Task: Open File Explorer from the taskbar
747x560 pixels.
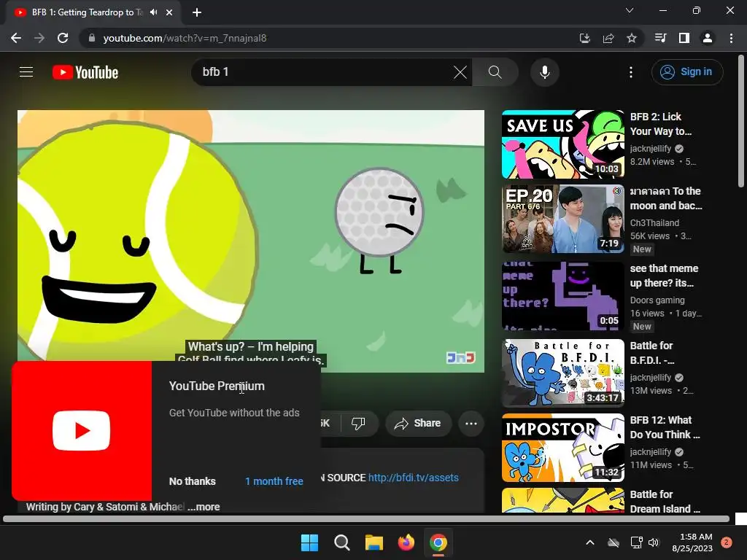Action: 374,542
